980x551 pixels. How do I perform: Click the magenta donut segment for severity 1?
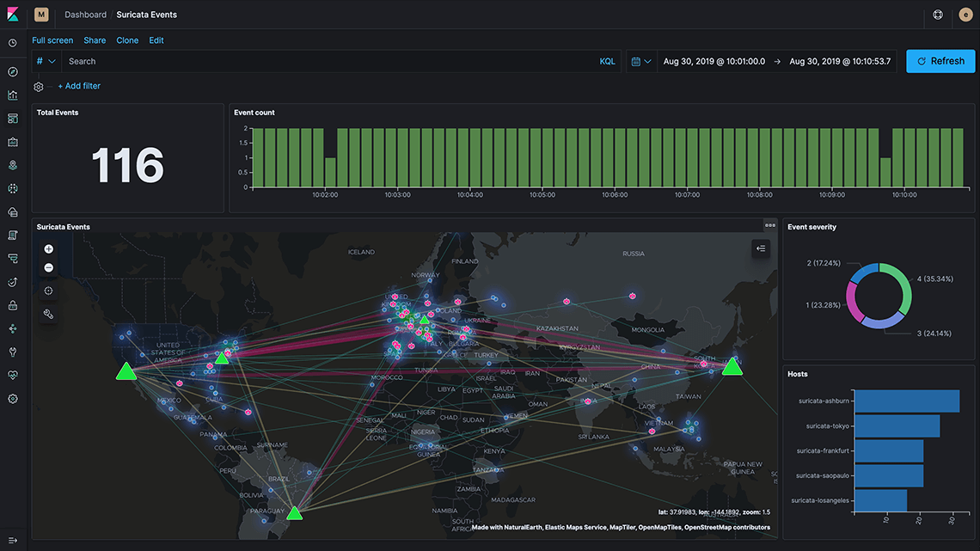(x=852, y=303)
